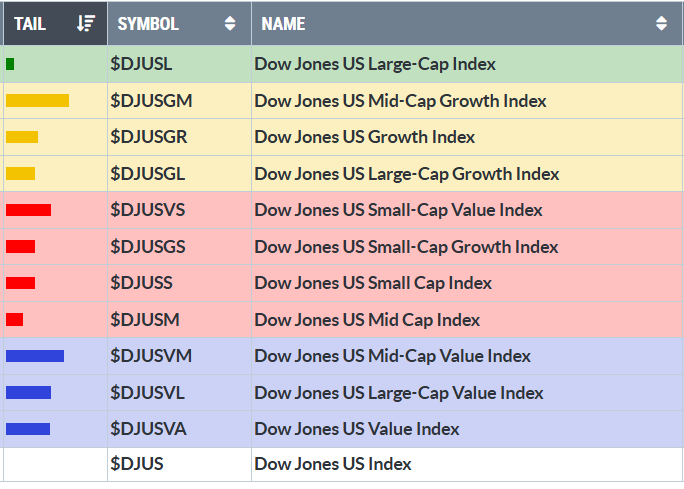684x489 pixels.
Task: Open the $DJUSGL symbol row
Action: click(x=147, y=174)
